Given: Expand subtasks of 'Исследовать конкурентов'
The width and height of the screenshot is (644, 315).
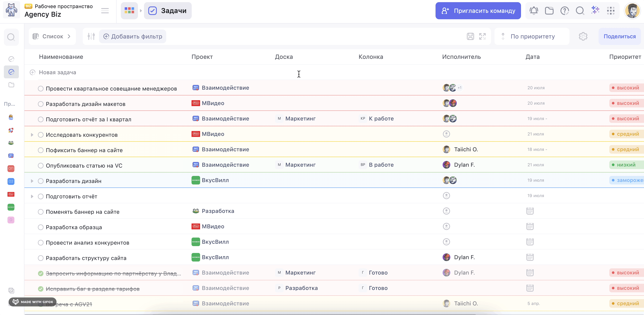Looking at the screenshot, I should (x=32, y=135).
